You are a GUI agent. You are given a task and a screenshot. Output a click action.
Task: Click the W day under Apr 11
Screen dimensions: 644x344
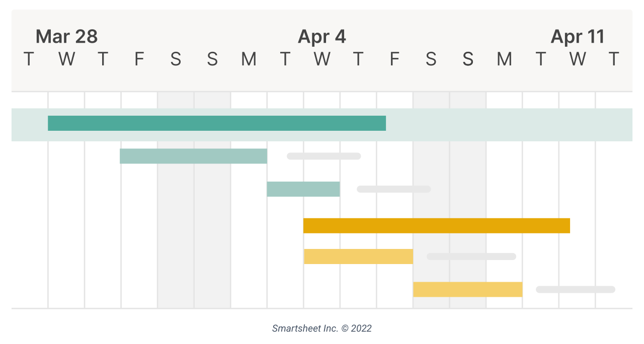pyautogui.click(x=578, y=59)
